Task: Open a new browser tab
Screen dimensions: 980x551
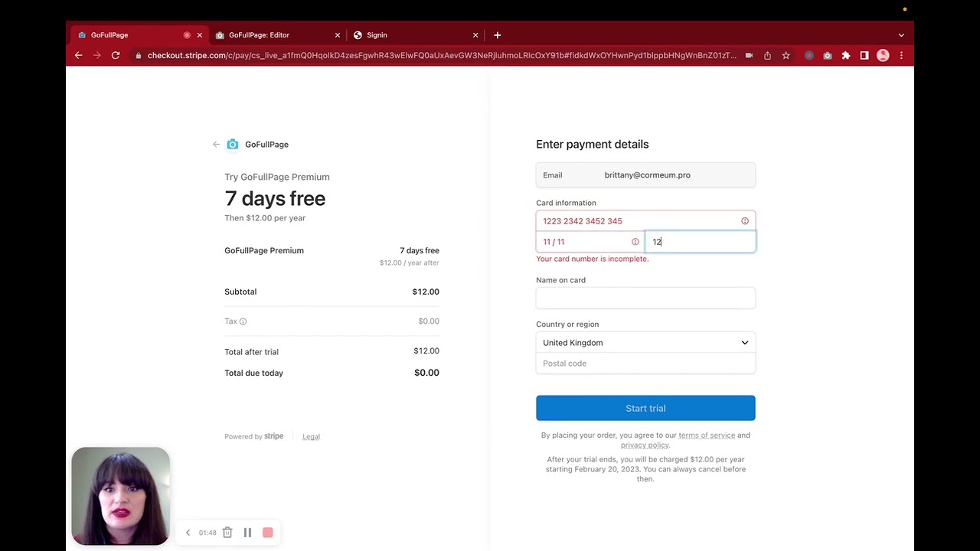Action: [498, 35]
